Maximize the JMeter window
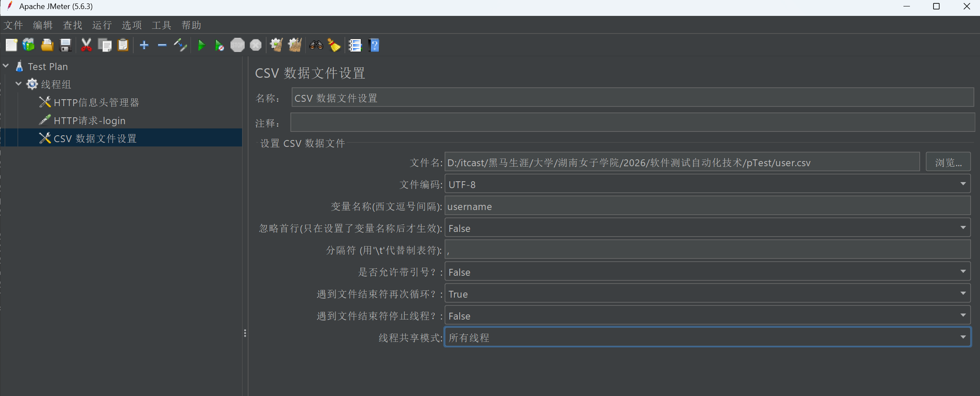 [x=936, y=6]
